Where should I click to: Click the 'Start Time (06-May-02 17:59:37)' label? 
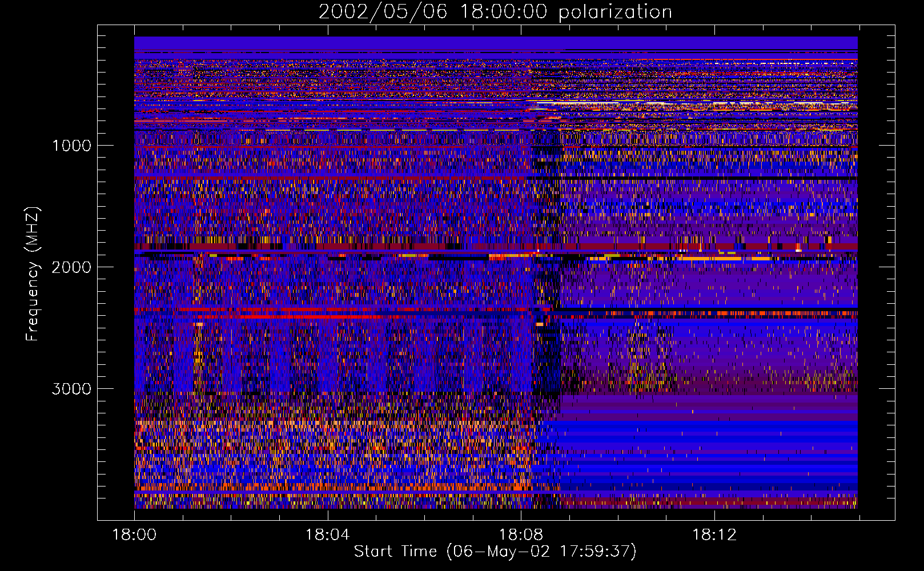[x=495, y=552]
